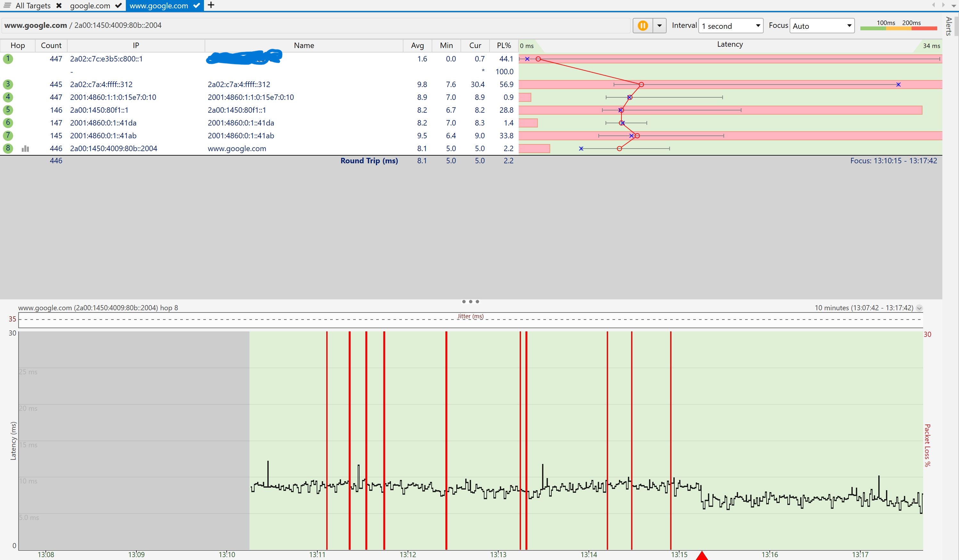Open the Alerts side panel
959x560 pixels.
949,26
